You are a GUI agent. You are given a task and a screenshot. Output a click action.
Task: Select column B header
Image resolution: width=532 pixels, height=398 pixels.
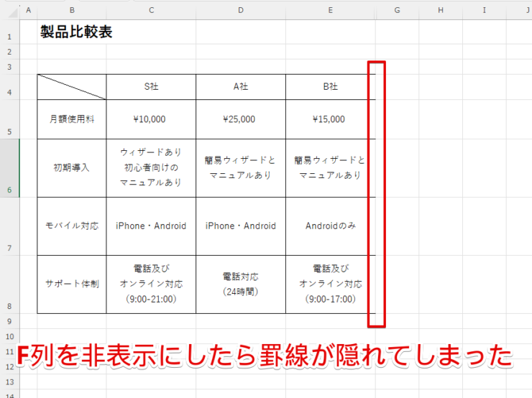pyautogui.click(x=72, y=10)
